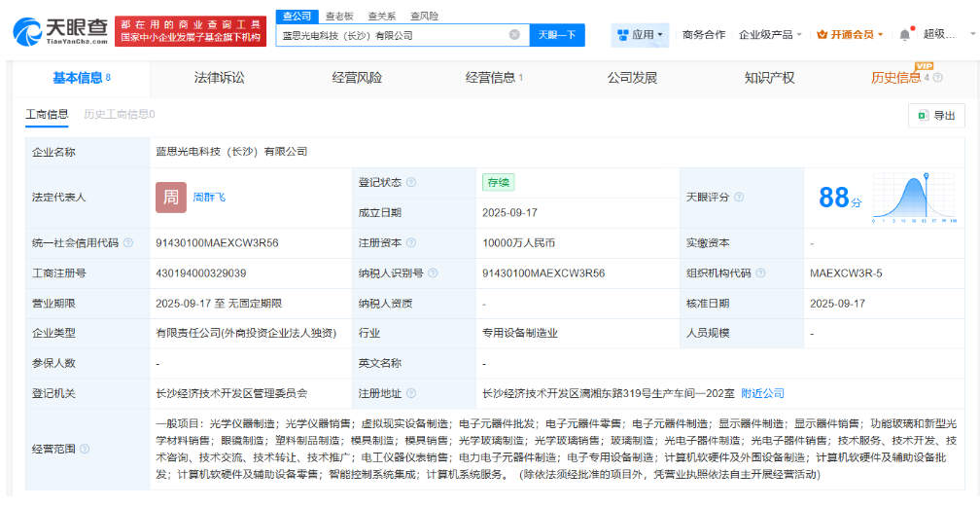Screen dimensions: 980x508
Task: Switch to the 法律诉讼 tab
Action: 219,78
